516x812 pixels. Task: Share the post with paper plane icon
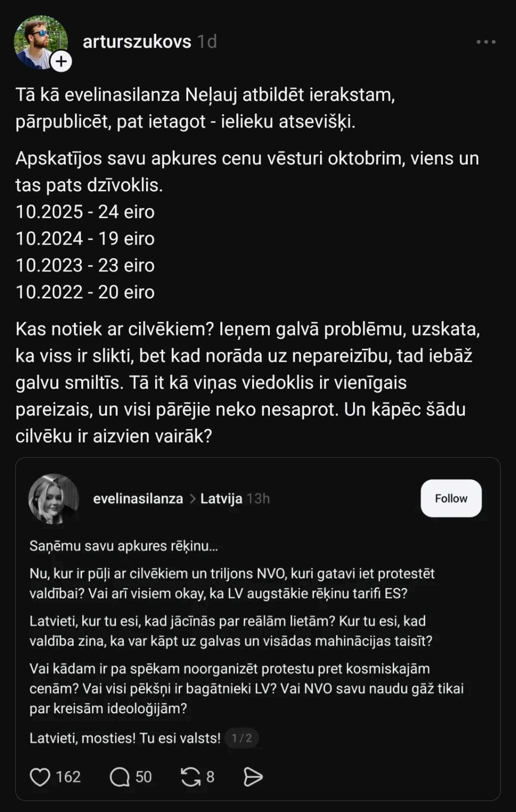[x=253, y=776]
